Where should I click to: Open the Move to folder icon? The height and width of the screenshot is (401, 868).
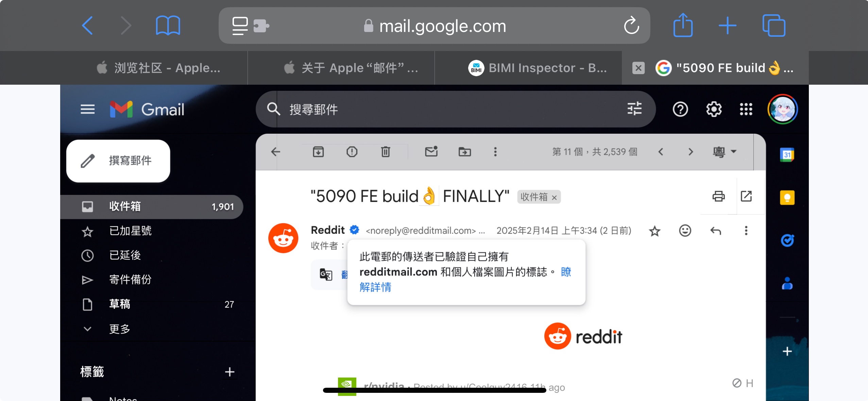465,152
